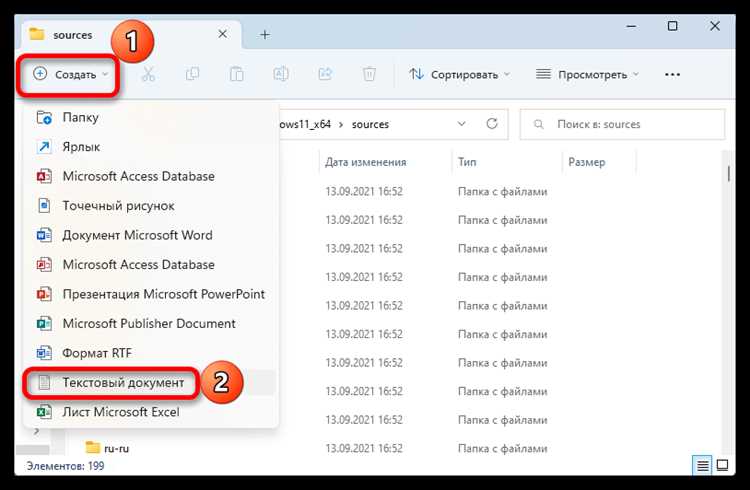Choose the first Microsoft Access Database entry
The width and height of the screenshot is (750, 490).
[x=151, y=177]
